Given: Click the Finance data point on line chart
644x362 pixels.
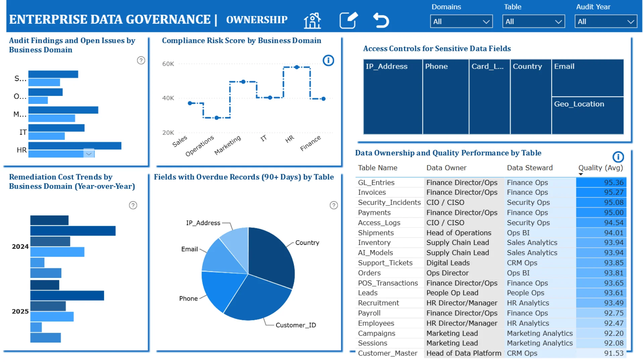Looking at the screenshot, I should pos(323,99).
